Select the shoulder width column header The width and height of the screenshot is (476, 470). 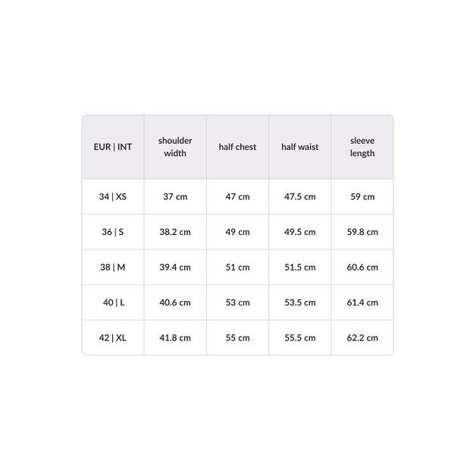pyautogui.click(x=175, y=147)
